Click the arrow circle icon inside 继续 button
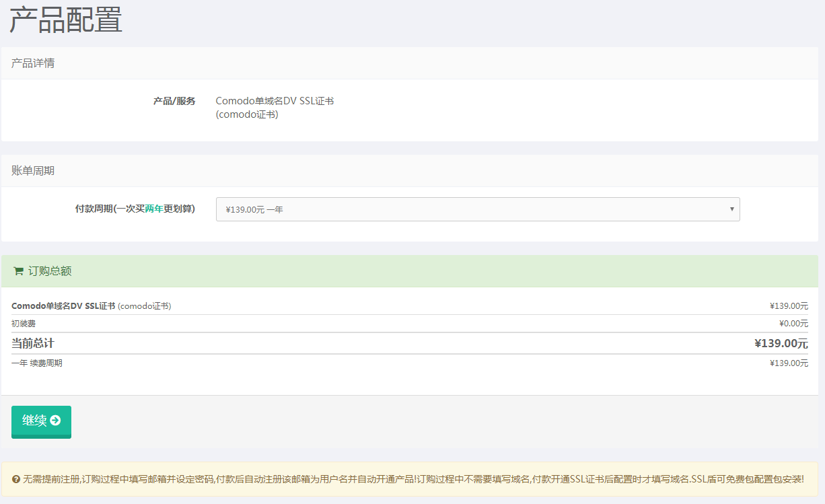This screenshot has height=504, width=825. [x=55, y=421]
